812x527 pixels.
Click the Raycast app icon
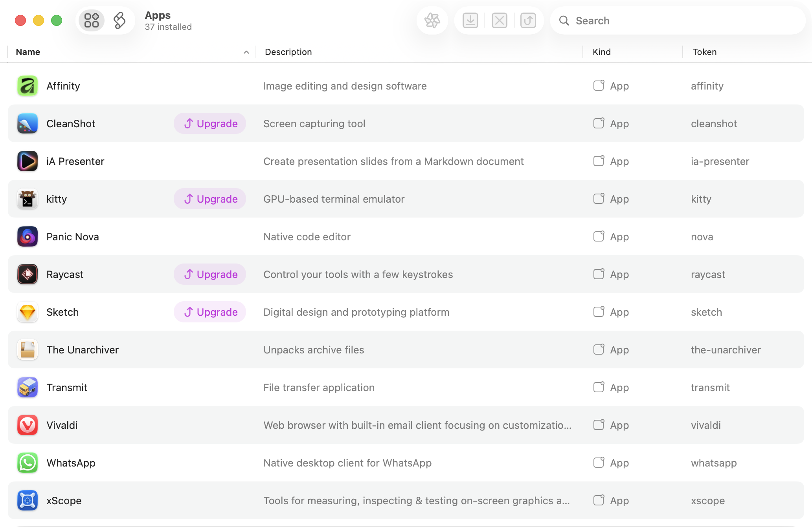tap(28, 274)
